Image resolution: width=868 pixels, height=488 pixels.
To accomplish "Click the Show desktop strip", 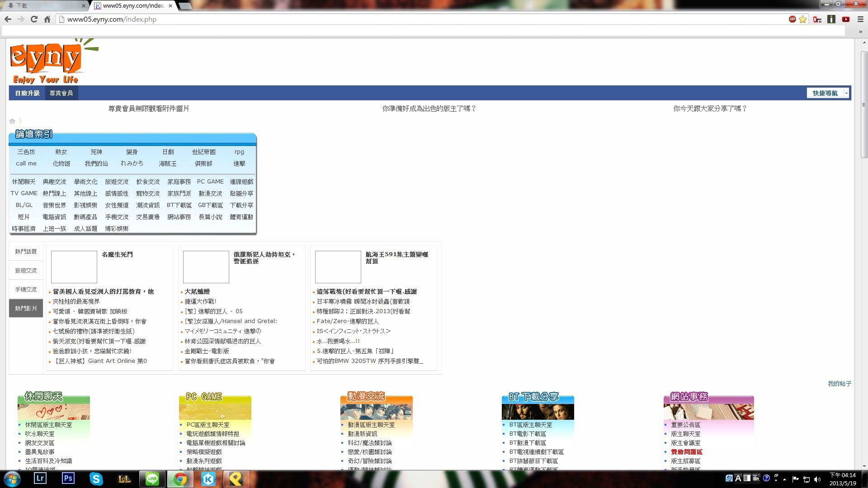I will pos(865,479).
